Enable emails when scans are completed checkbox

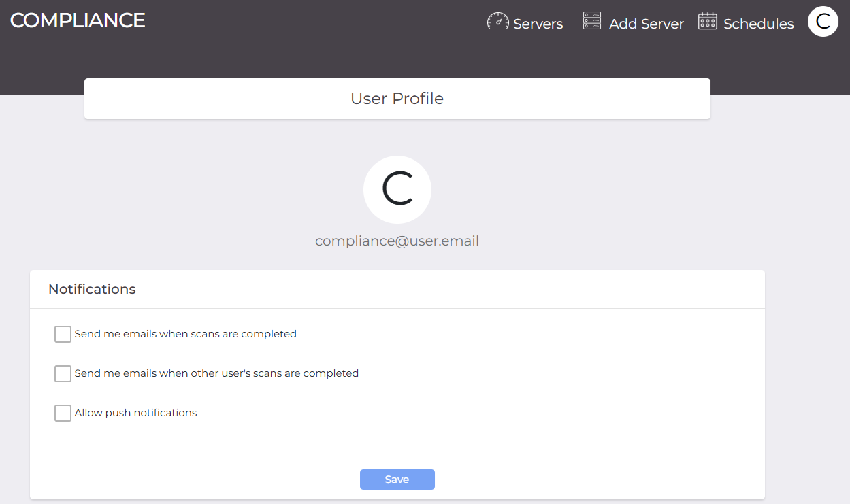(63, 334)
